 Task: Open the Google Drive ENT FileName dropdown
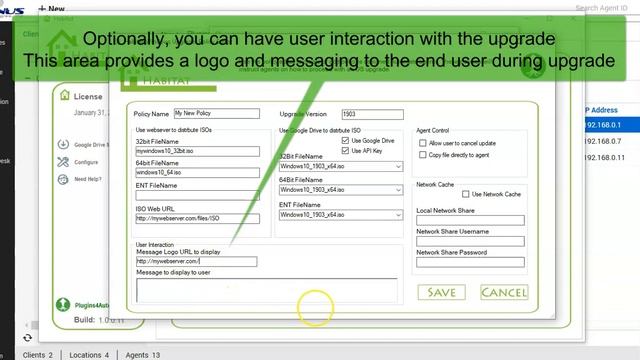click(341, 215)
